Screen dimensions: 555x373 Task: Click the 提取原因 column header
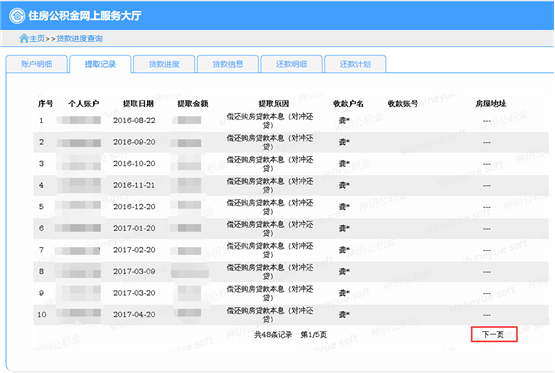point(274,104)
